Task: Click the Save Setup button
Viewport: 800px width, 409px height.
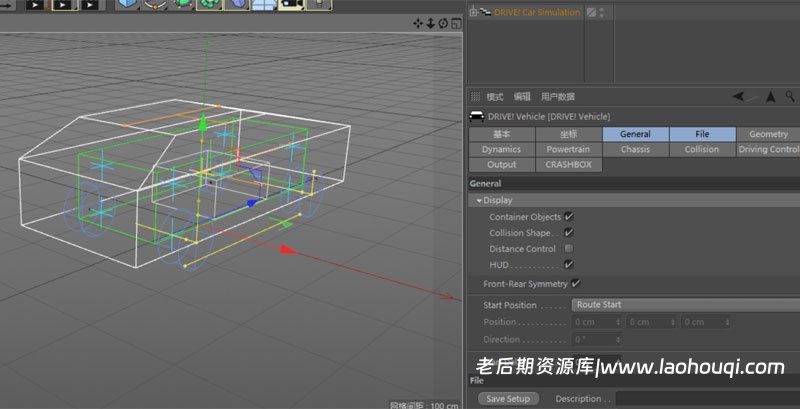Action: pos(508,398)
